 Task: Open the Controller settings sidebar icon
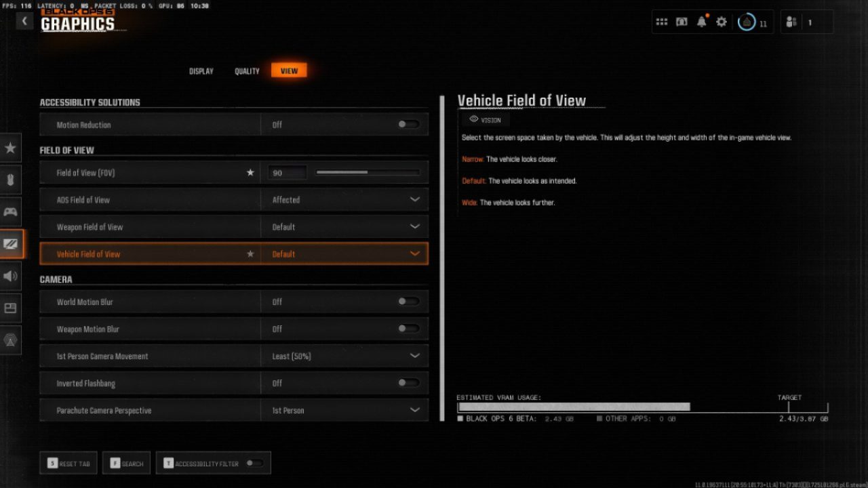(11, 212)
